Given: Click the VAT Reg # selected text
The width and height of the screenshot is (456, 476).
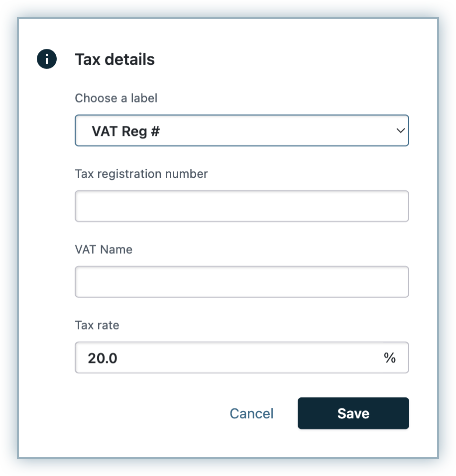Looking at the screenshot, I should [x=125, y=131].
